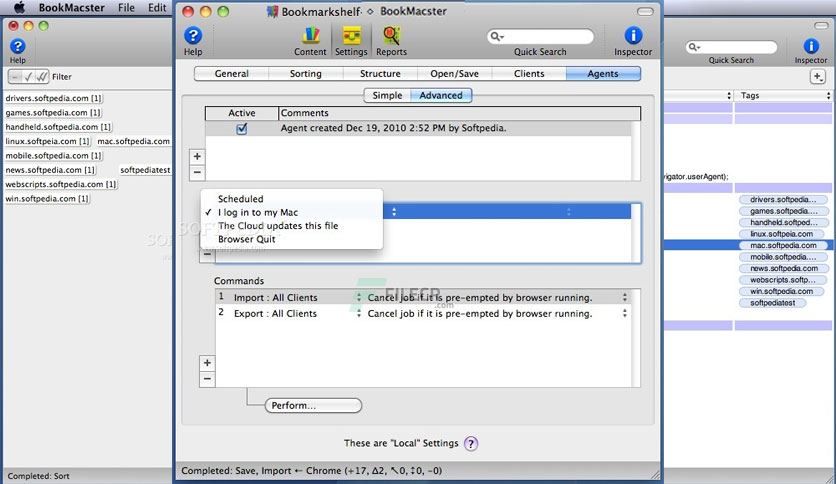Open the Clients settings tab

(529, 74)
